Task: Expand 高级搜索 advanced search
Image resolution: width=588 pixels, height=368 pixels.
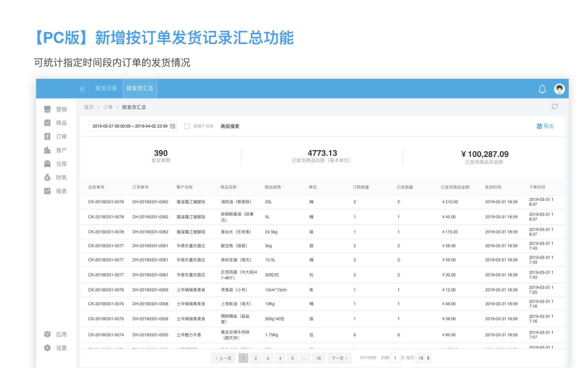Action: [x=230, y=126]
